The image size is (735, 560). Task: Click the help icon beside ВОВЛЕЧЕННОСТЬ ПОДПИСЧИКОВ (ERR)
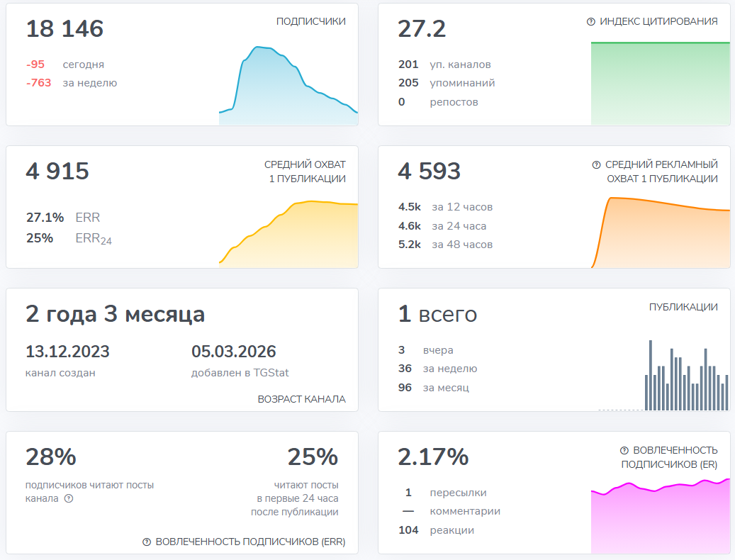(147, 542)
